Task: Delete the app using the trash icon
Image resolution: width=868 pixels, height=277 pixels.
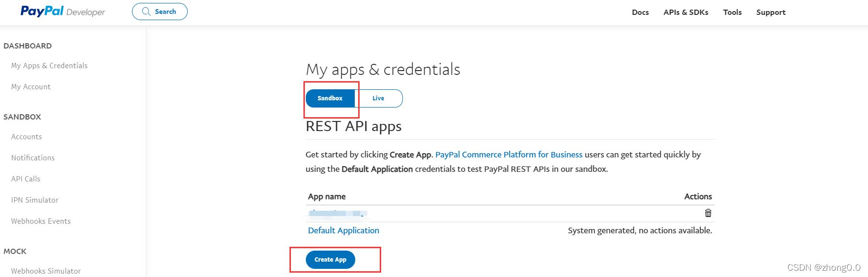Action: [x=708, y=213]
